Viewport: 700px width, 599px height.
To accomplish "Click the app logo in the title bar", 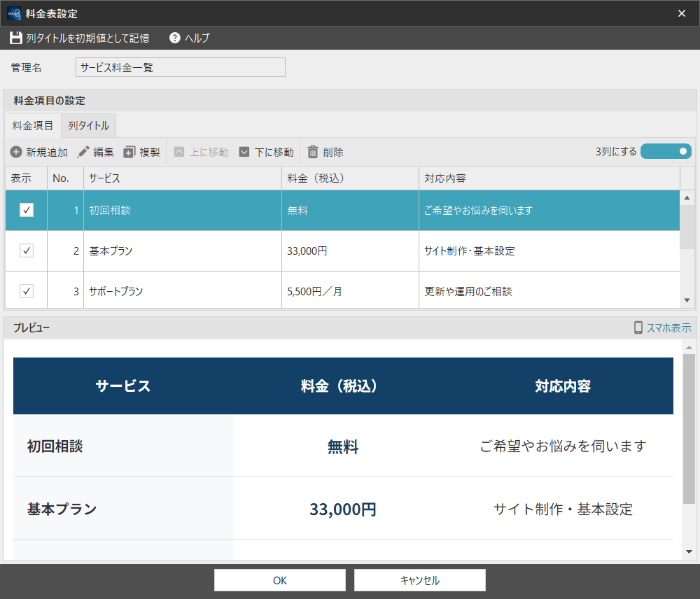I will 14,13.
